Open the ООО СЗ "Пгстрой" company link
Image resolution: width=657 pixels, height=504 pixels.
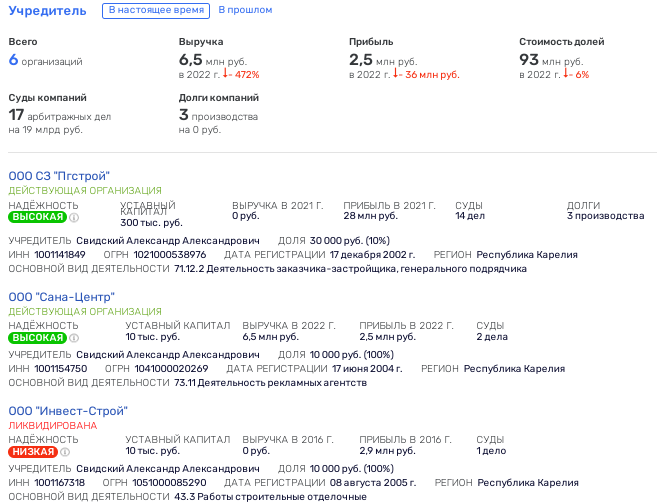coord(59,176)
